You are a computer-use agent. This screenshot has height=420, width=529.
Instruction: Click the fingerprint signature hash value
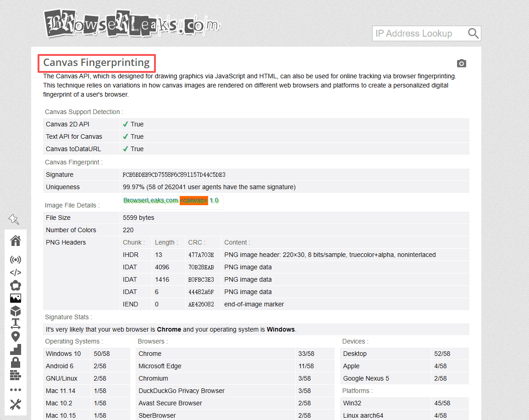(x=174, y=175)
